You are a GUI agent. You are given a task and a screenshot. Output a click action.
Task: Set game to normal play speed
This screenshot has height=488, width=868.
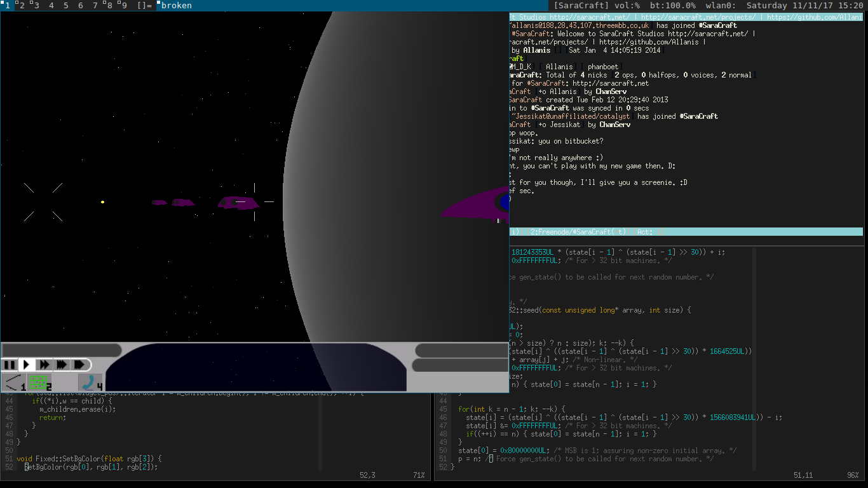point(27,365)
